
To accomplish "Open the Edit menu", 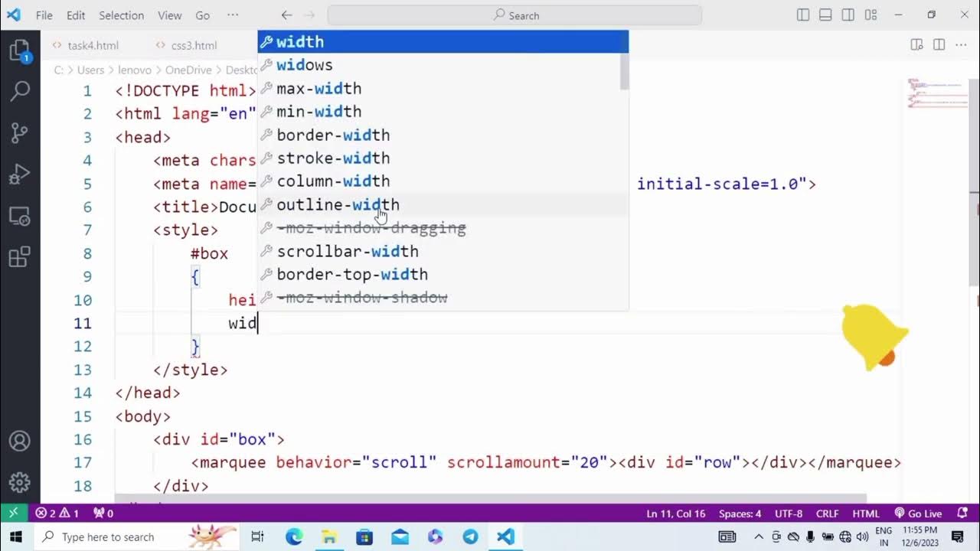I will pos(76,15).
